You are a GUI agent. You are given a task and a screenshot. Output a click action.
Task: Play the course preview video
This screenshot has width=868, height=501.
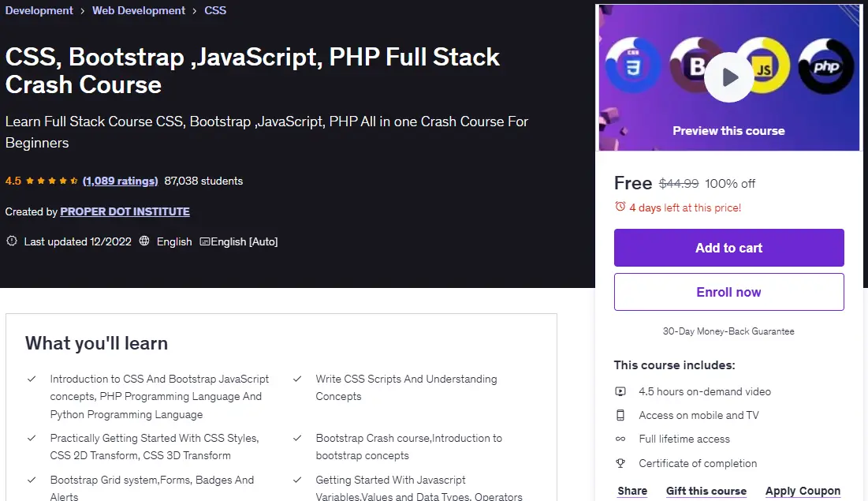[x=728, y=77]
